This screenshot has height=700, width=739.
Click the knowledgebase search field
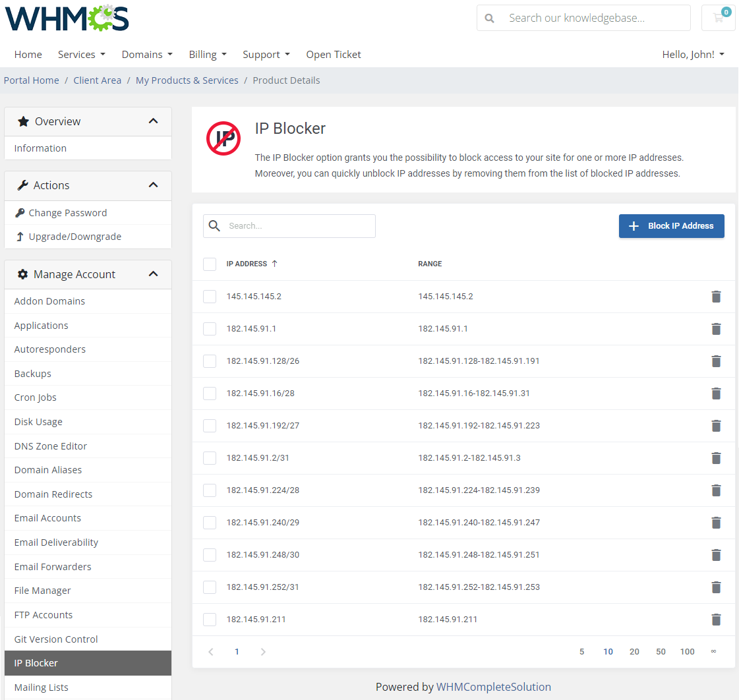pos(583,18)
